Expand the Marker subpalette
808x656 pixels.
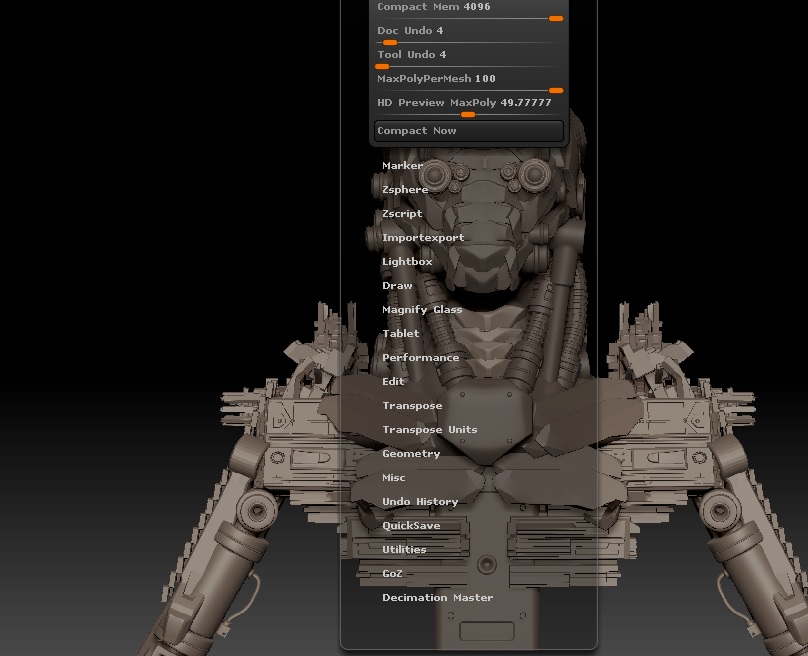403,165
